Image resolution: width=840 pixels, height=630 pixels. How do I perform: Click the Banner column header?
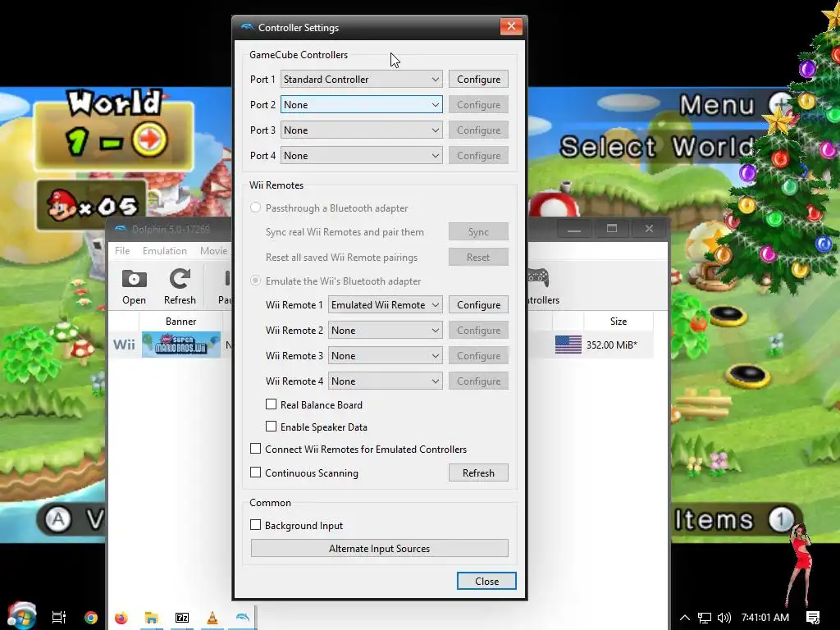coord(180,322)
